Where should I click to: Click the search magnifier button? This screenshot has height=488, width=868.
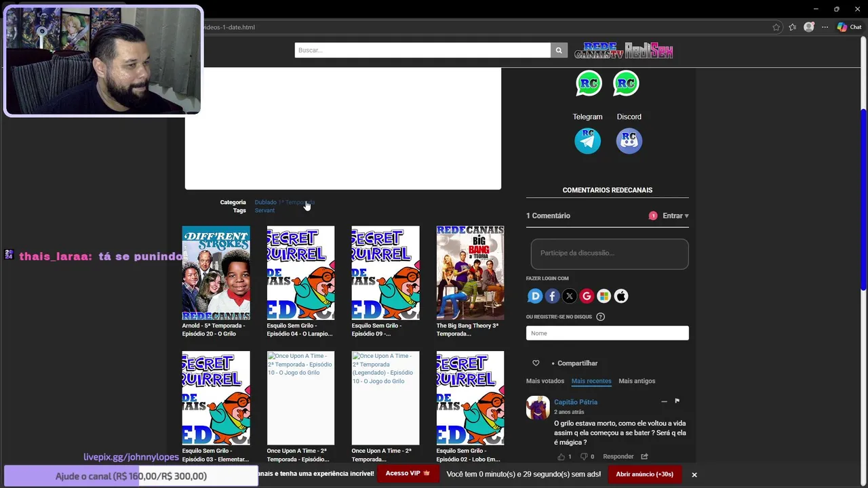[559, 50]
